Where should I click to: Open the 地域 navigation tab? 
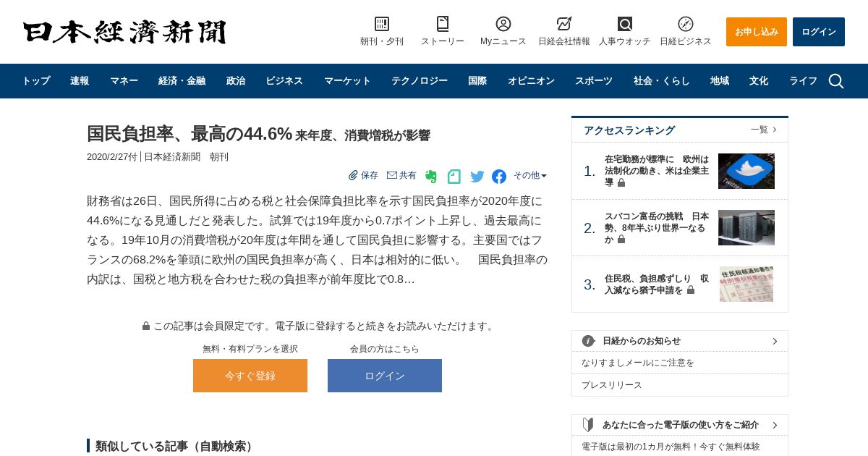[x=720, y=81]
